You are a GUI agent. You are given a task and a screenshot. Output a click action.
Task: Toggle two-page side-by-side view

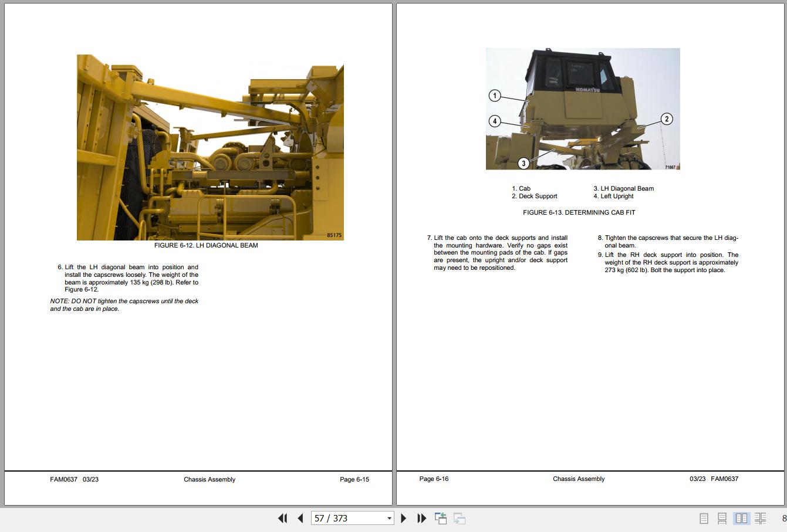(741, 519)
